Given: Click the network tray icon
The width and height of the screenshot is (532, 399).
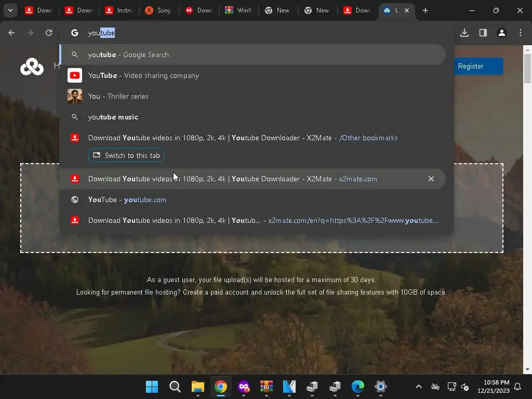Looking at the screenshot, I should (451, 387).
